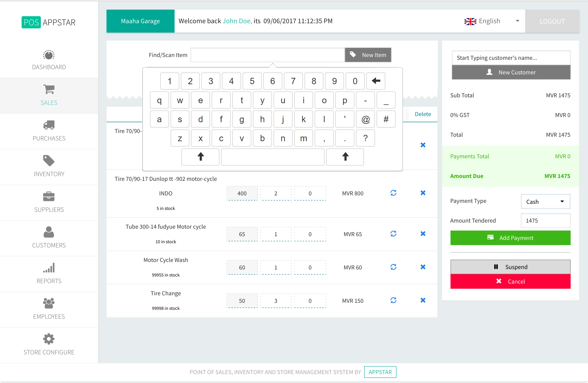Image resolution: width=588 pixels, height=383 pixels.
Task: Refresh the Motor Cycle Wash row
Action: [393, 267]
